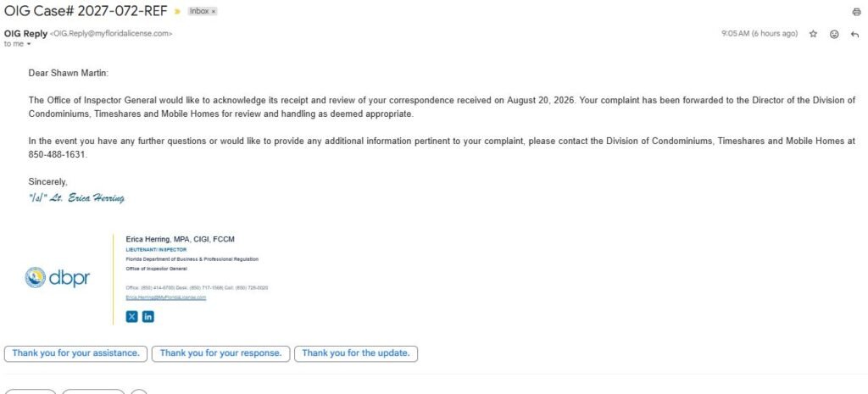Select 'Thank you for the update.' reply

356,353
